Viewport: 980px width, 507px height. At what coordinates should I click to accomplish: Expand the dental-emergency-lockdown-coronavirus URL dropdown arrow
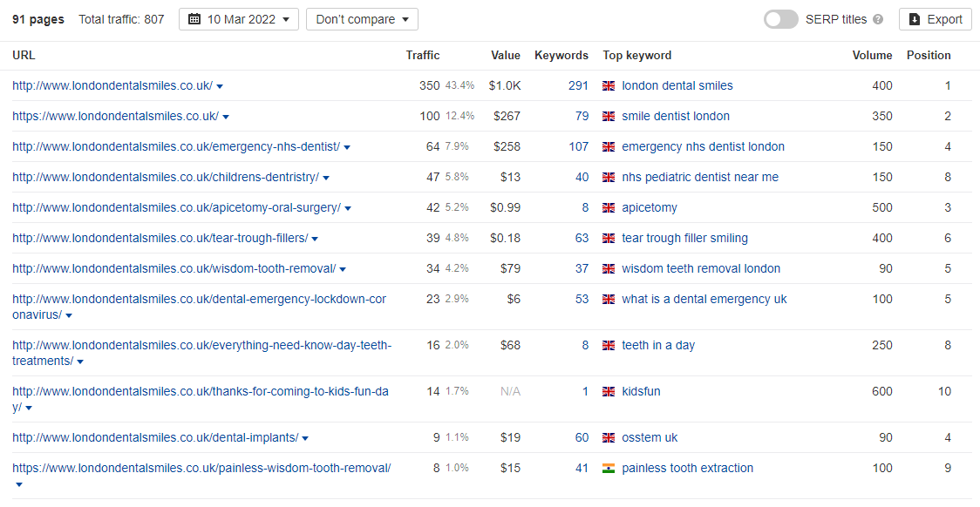70,316
